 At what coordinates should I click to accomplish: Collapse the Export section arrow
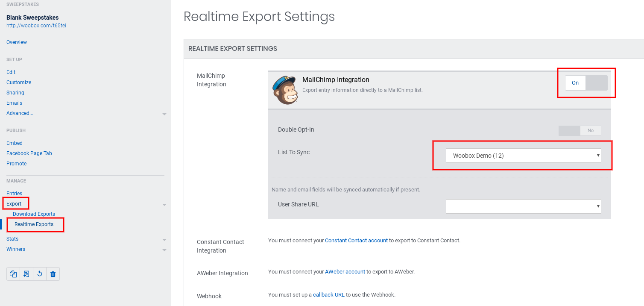tap(164, 205)
